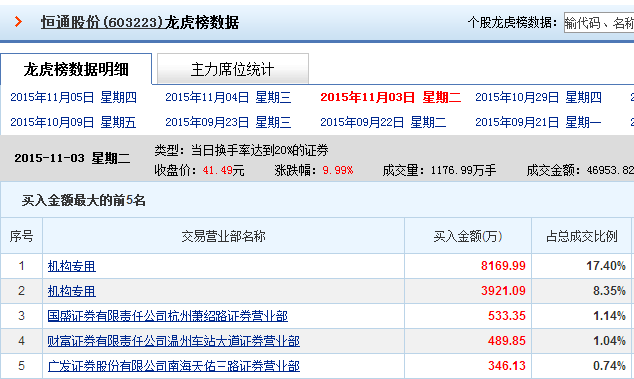Focus the 个股龙虎榜数据 stock code input

pos(599,23)
